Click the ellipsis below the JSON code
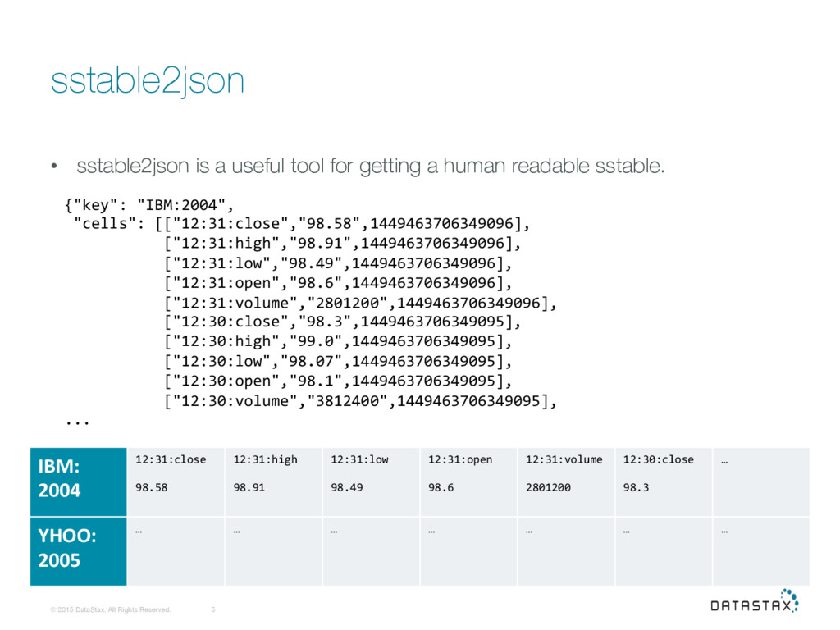 [78, 424]
